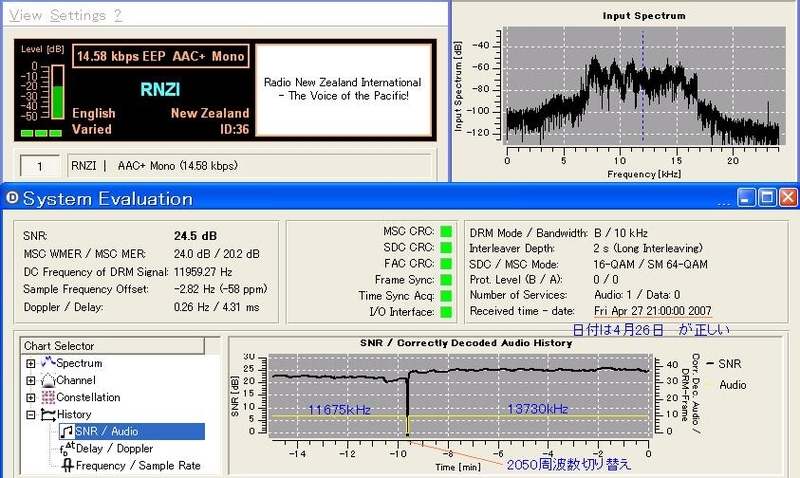Select service 1 button

click(40, 166)
